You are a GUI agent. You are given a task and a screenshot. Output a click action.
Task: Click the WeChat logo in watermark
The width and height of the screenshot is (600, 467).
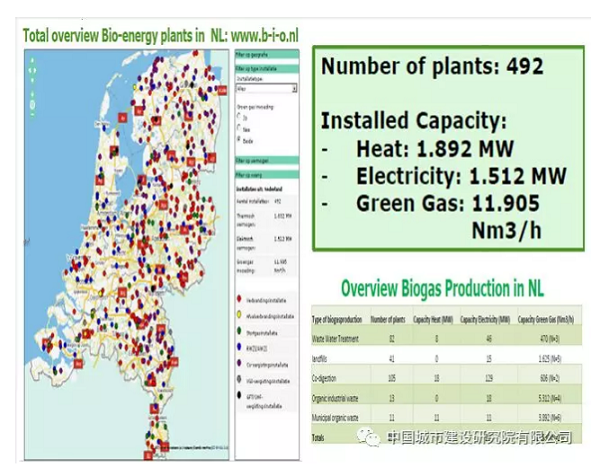click(x=371, y=437)
